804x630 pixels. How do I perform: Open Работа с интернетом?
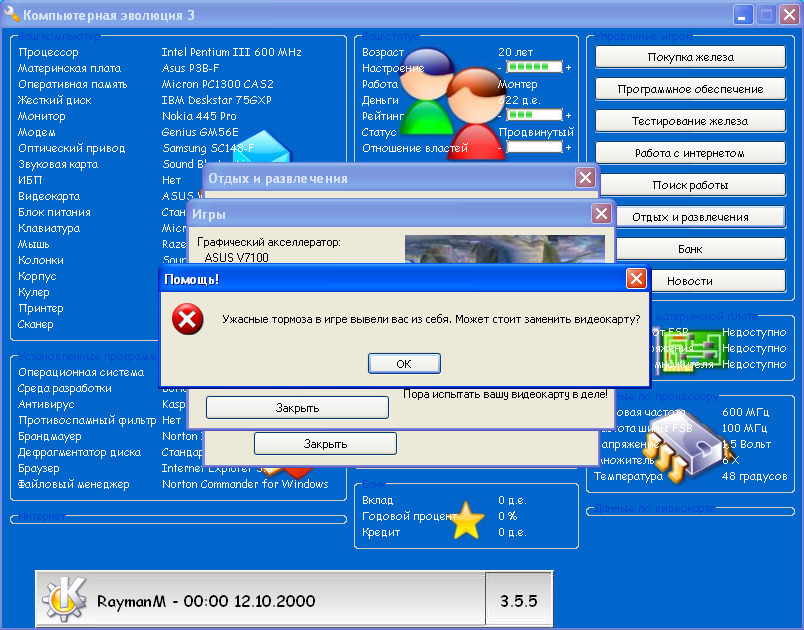(690, 153)
